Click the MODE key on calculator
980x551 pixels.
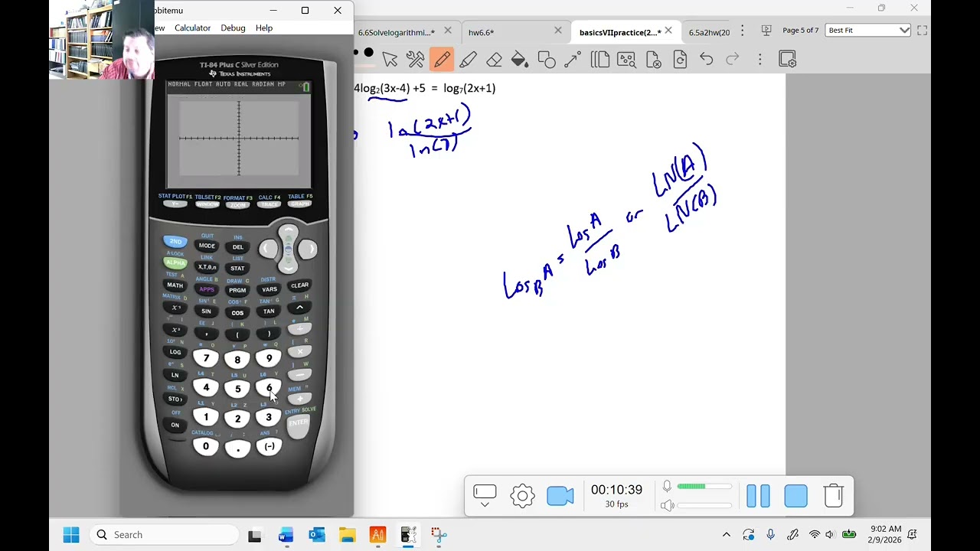pos(207,246)
